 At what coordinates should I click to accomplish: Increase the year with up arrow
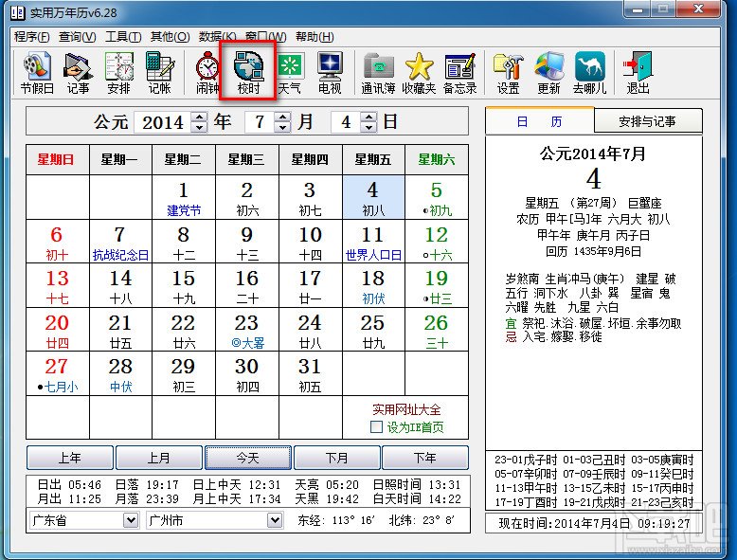tap(200, 117)
